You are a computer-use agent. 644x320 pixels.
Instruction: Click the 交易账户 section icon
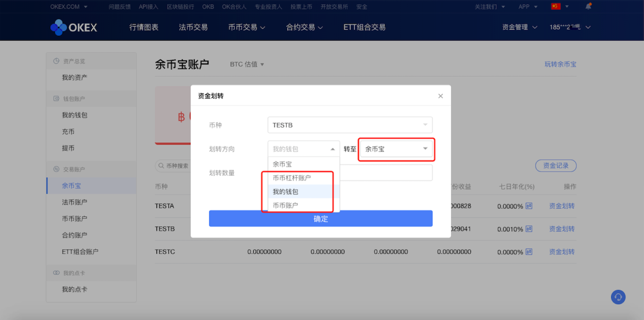tap(56, 169)
